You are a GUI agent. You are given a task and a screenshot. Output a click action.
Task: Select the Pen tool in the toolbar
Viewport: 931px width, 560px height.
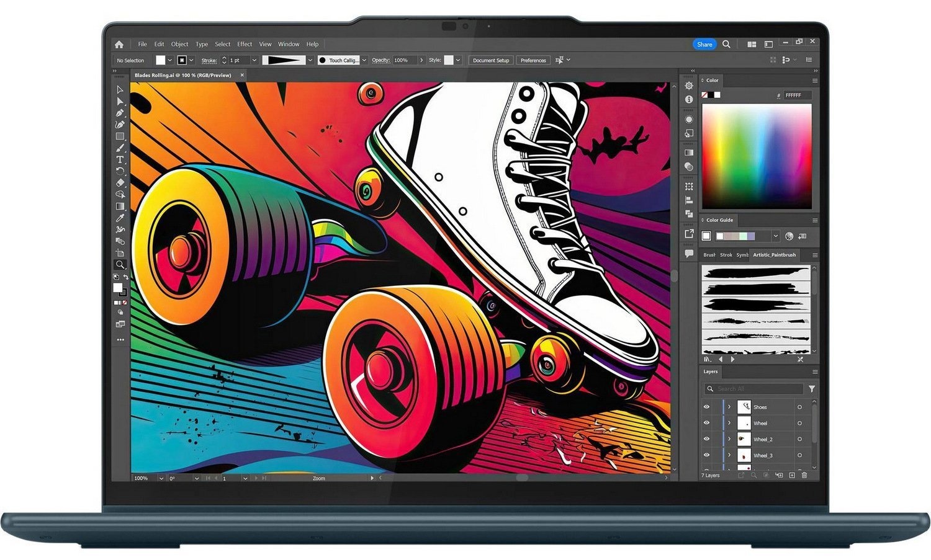pyautogui.click(x=120, y=113)
